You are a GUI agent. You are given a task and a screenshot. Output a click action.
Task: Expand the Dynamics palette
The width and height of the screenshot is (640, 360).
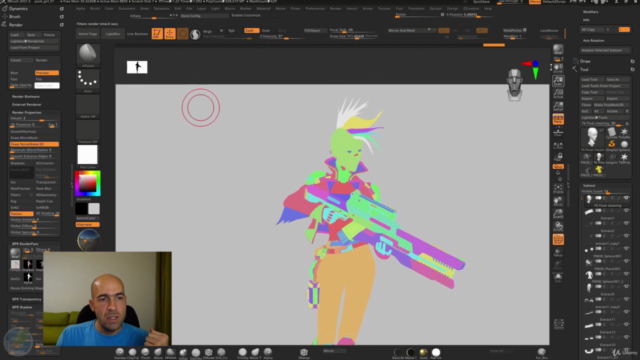pos(18,9)
